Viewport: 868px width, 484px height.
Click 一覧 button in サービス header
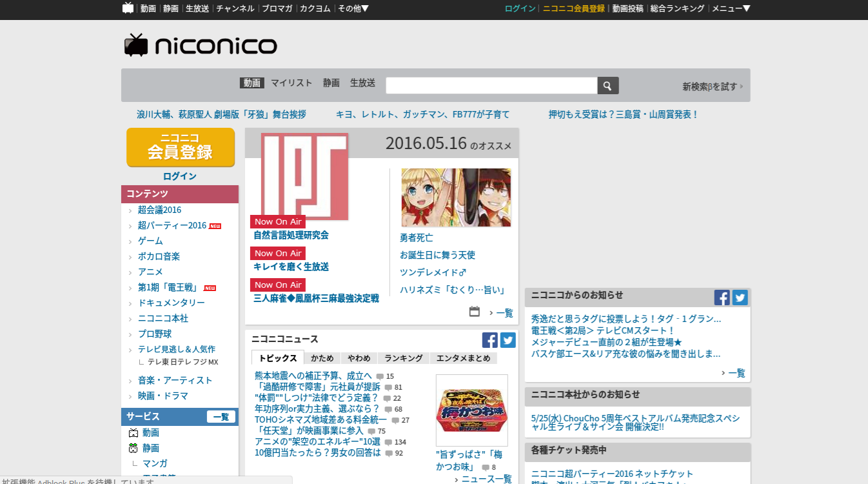[221, 417]
